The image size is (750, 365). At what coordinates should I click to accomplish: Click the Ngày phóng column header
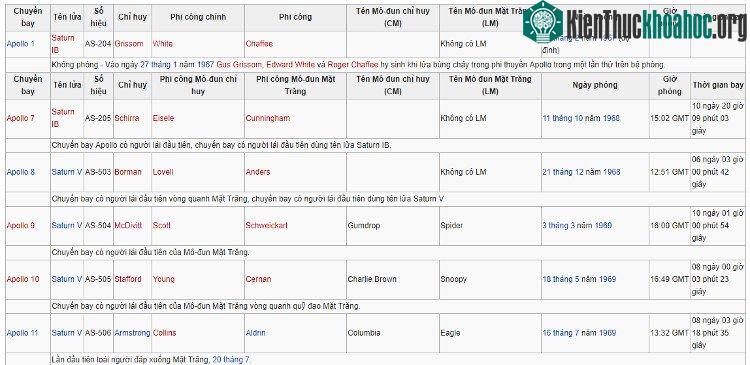pyautogui.click(x=595, y=86)
